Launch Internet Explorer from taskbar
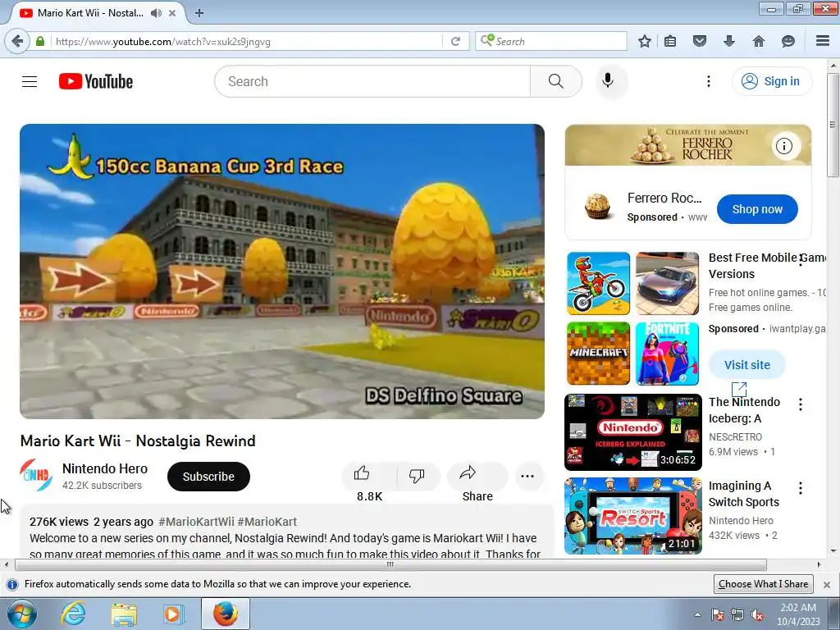The width and height of the screenshot is (840, 630). [73, 614]
